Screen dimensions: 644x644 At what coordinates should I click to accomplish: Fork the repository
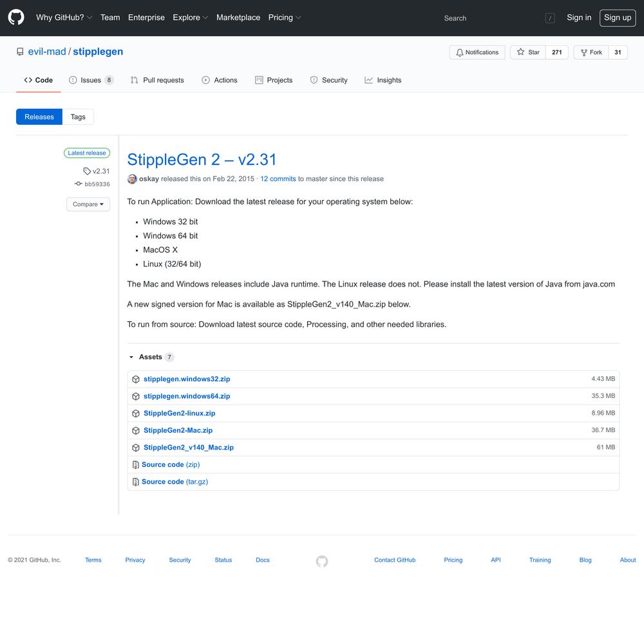click(591, 52)
